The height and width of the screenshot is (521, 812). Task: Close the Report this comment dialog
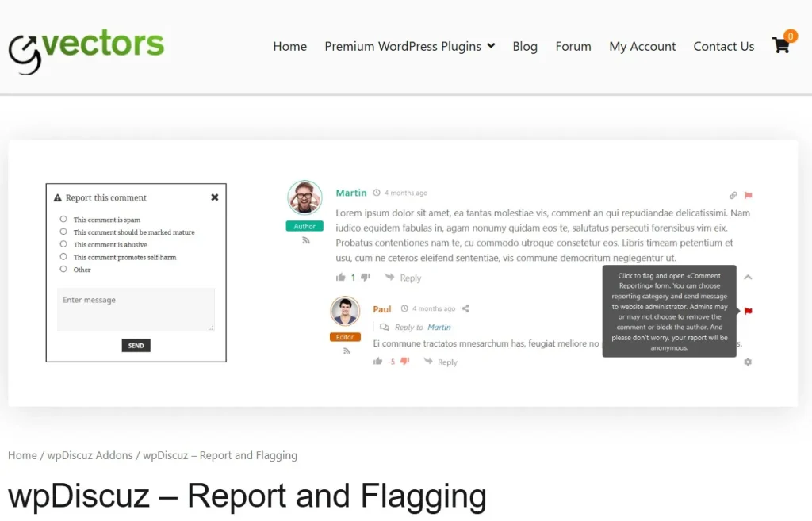[x=214, y=197]
